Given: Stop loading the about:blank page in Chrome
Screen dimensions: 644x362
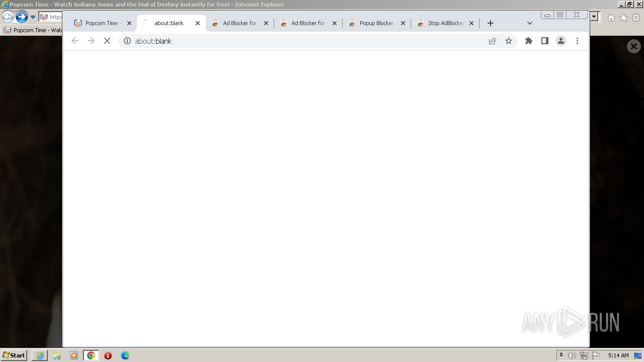Looking at the screenshot, I should pyautogui.click(x=107, y=41).
